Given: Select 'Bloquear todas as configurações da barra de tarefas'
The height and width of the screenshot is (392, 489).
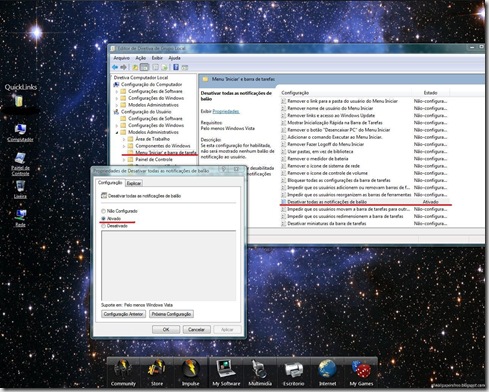Looking at the screenshot, I should tap(365, 180).
